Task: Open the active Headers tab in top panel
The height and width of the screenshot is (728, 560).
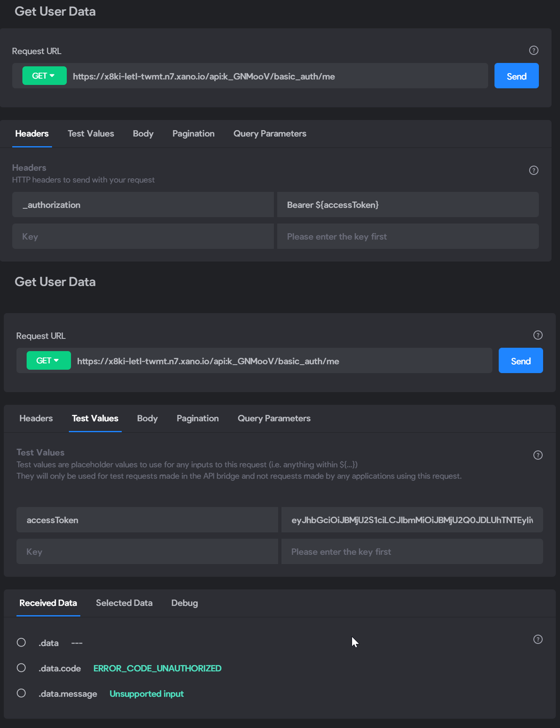Action: tap(32, 134)
